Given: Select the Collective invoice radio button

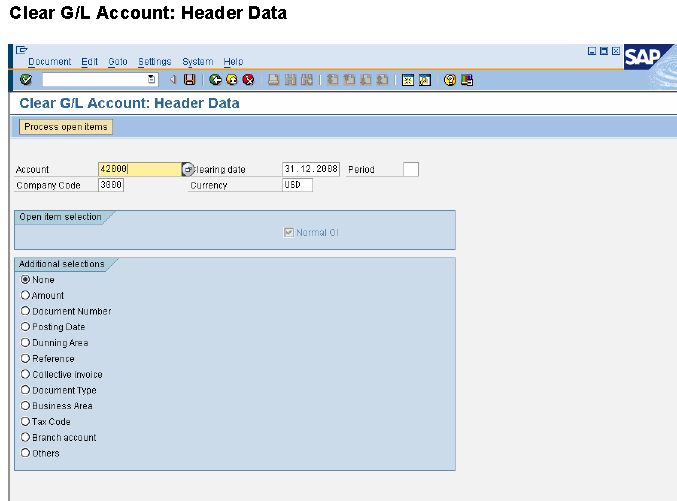Looking at the screenshot, I should coord(25,374).
